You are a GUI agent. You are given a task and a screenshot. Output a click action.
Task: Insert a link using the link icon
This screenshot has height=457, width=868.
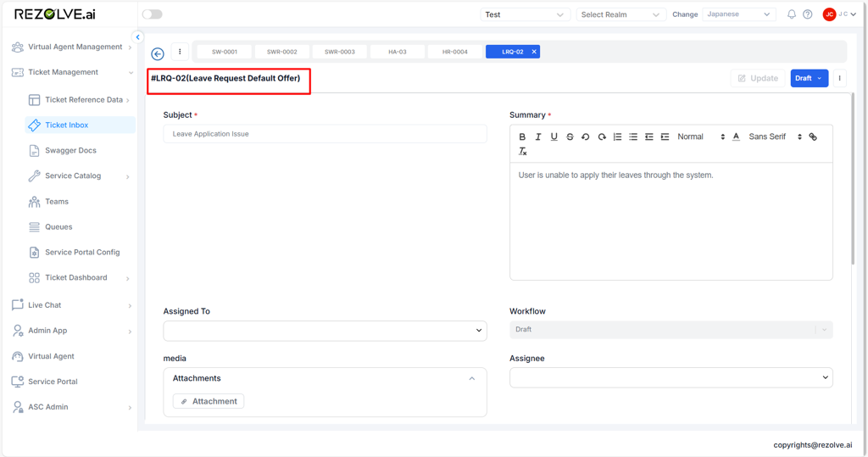(x=813, y=137)
